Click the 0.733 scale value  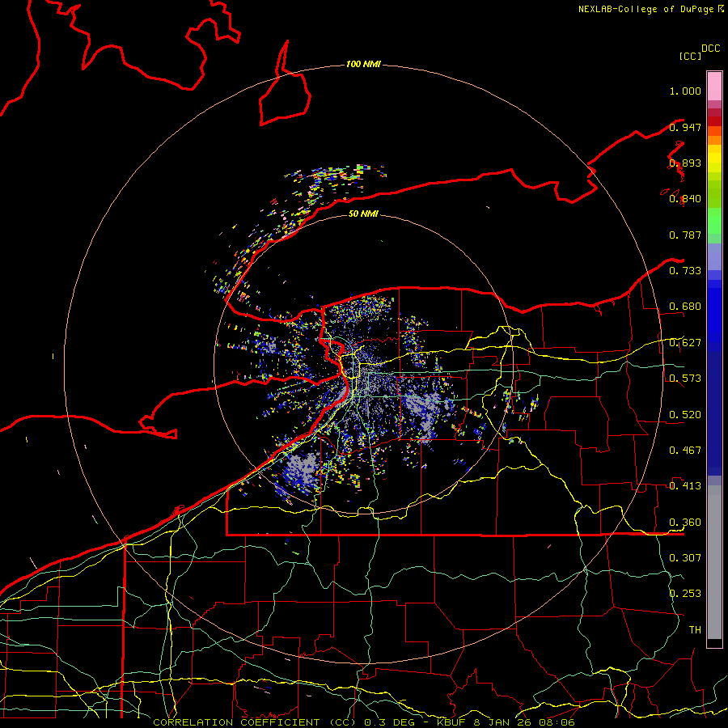coord(685,271)
